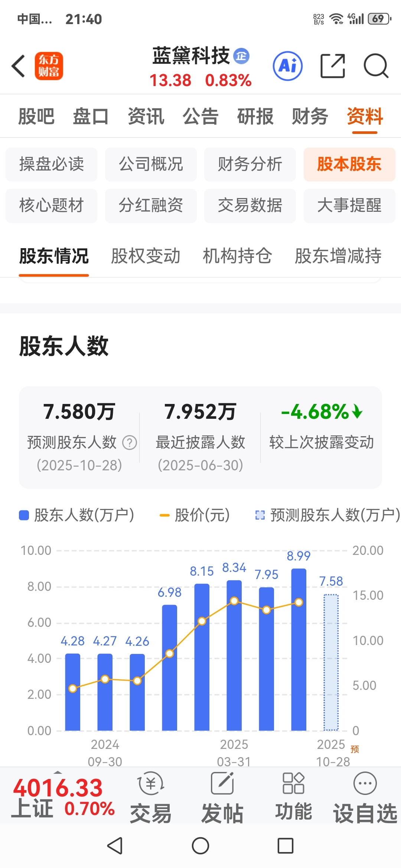
Task: Tap the 上证 4016.33 index quote
Action: 63,798
